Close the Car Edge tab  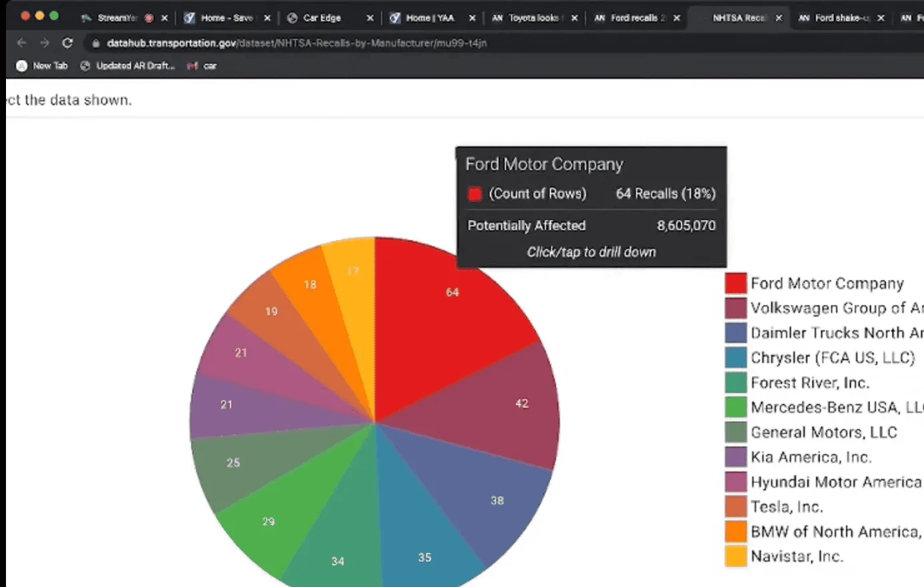(x=370, y=18)
